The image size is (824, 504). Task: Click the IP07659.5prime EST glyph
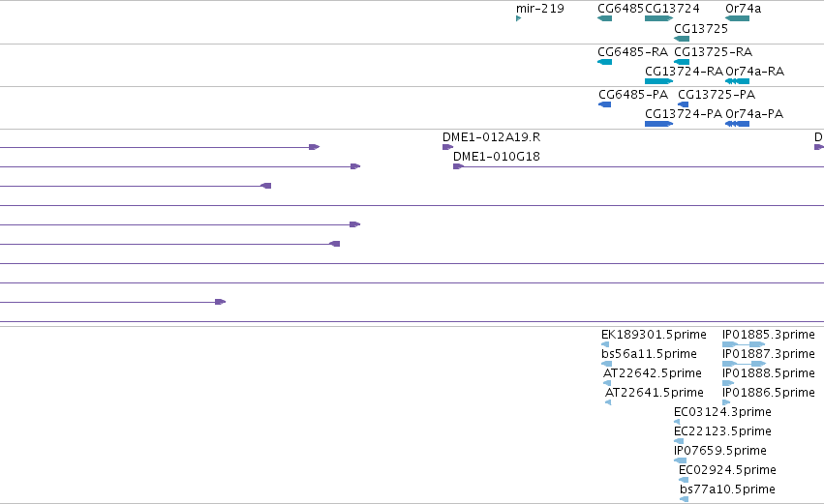tap(680, 460)
